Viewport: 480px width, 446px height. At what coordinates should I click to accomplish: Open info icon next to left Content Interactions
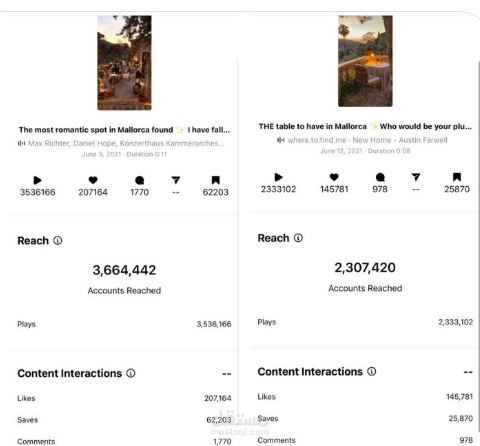click(x=131, y=373)
